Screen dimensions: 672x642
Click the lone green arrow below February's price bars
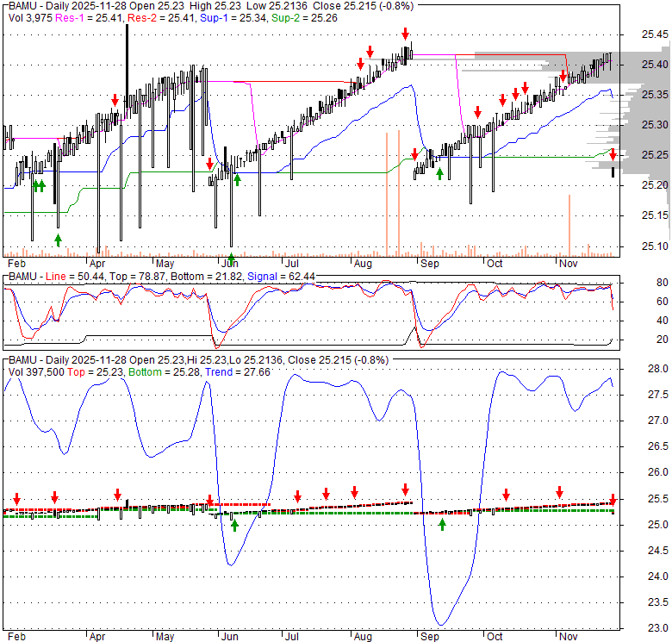pos(58,238)
